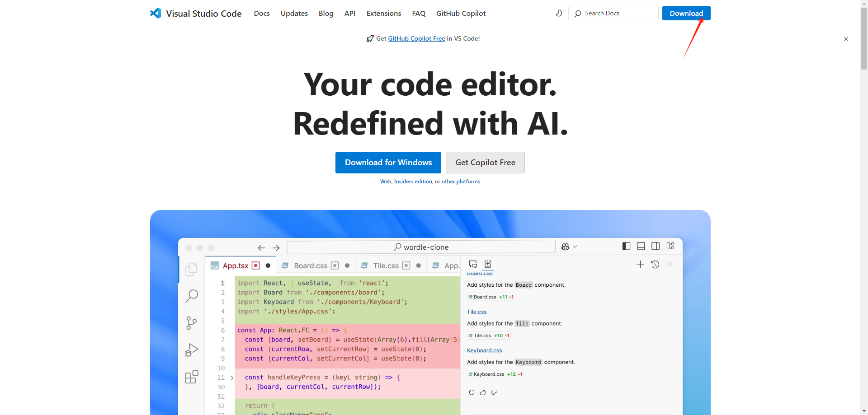This screenshot has height=415, width=868.
Task: Select the Tile.css editor tab
Action: coord(392,266)
